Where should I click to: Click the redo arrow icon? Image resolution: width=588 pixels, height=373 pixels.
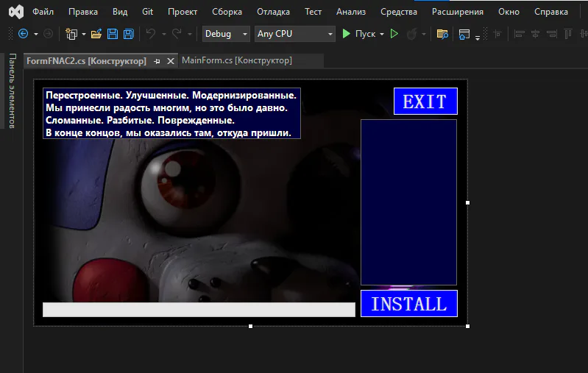click(x=177, y=34)
